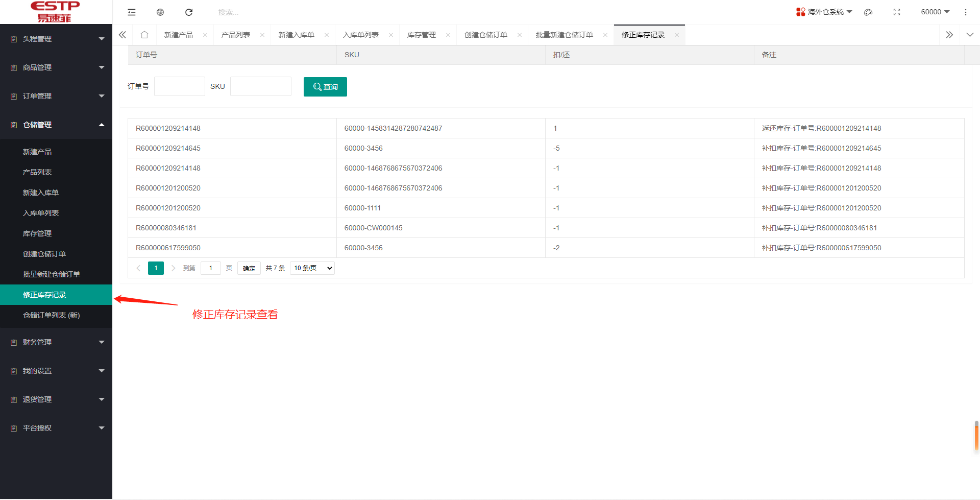Change page size via 10 条/页 selector
The width and height of the screenshot is (980, 500).
tap(311, 268)
